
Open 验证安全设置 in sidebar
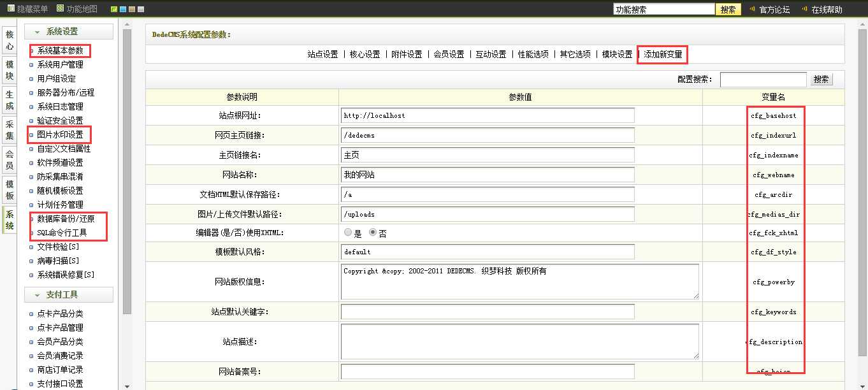[x=60, y=120]
